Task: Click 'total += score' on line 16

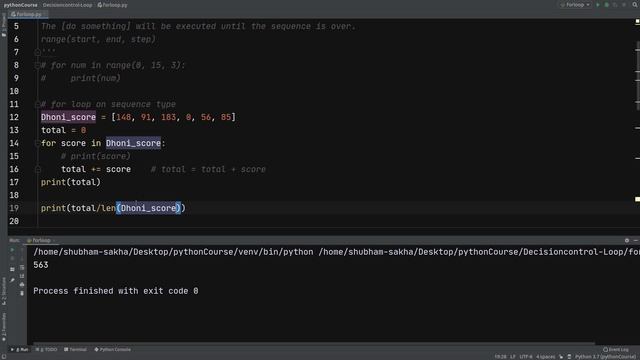Action: point(96,169)
